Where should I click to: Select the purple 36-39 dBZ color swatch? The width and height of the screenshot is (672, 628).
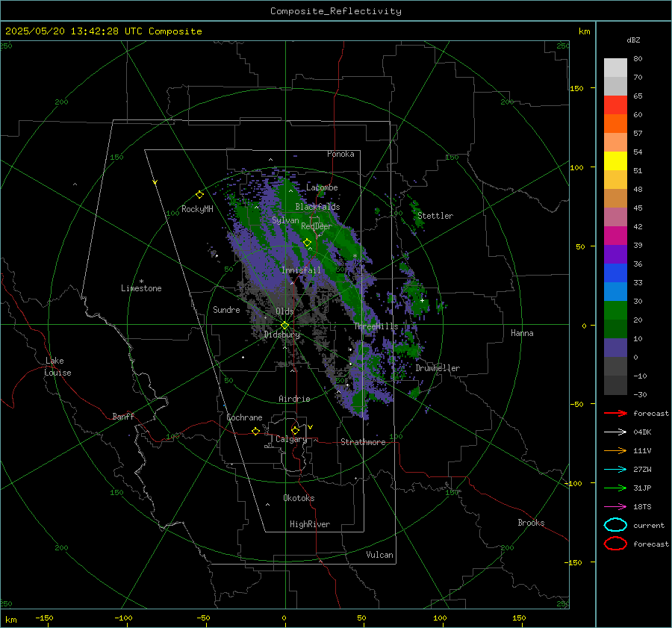615,255
